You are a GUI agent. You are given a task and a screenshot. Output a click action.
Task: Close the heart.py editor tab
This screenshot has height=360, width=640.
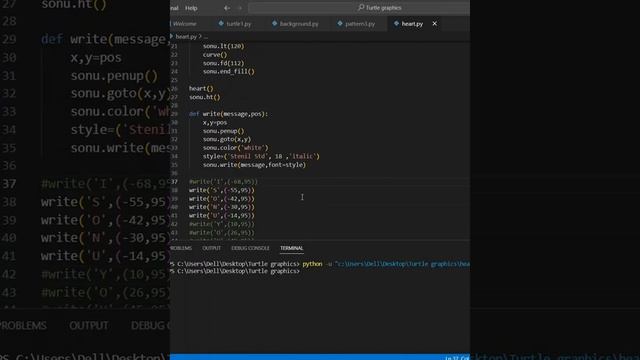(x=435, y=24)
